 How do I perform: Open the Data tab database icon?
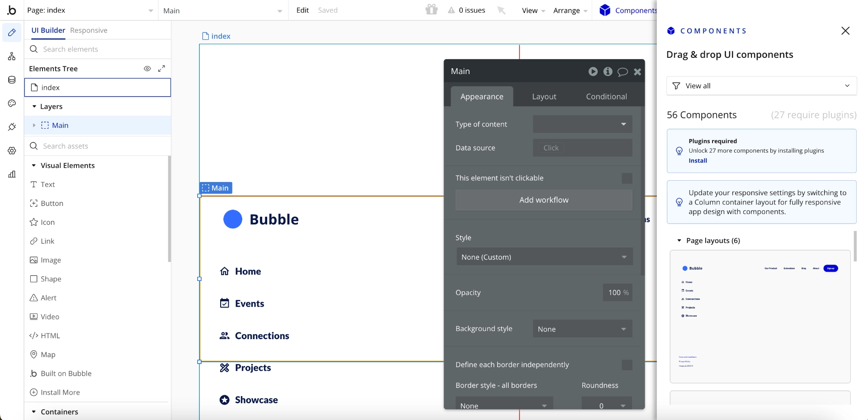(x=12, y=80)
